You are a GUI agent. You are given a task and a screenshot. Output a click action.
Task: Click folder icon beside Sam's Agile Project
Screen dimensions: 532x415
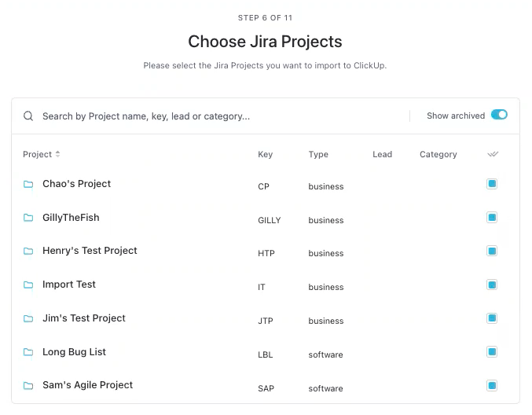[28, 386]
